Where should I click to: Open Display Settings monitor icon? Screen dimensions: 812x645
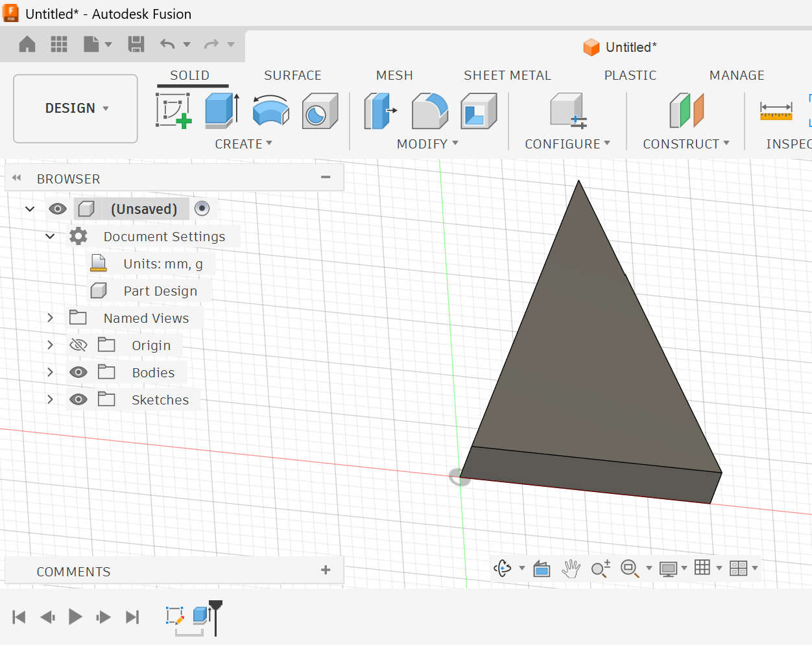pyautogui.click(x=668, y=569)
